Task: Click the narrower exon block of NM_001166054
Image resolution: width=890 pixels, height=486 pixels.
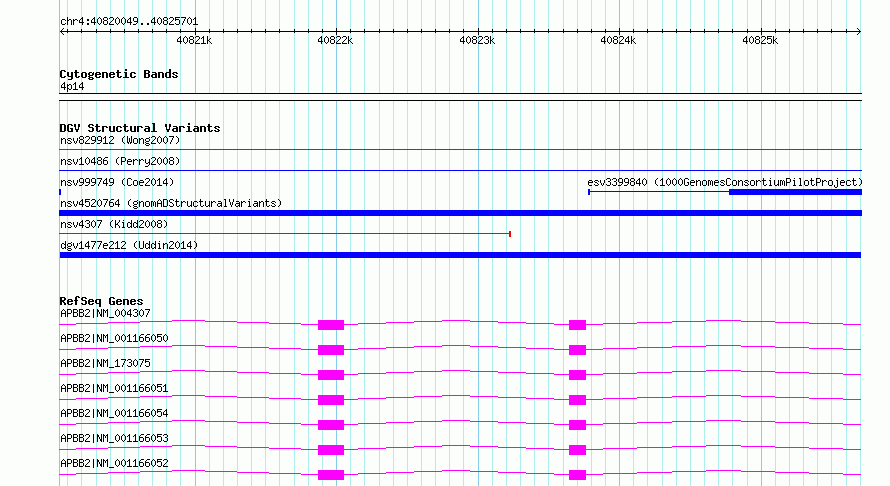Action: [577, 425]
